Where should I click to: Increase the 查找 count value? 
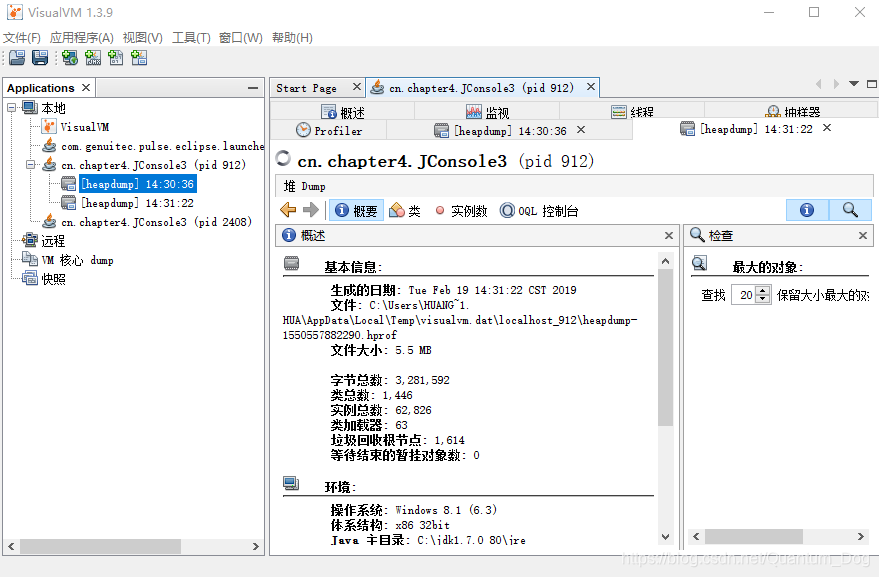(x=763, y=290)
